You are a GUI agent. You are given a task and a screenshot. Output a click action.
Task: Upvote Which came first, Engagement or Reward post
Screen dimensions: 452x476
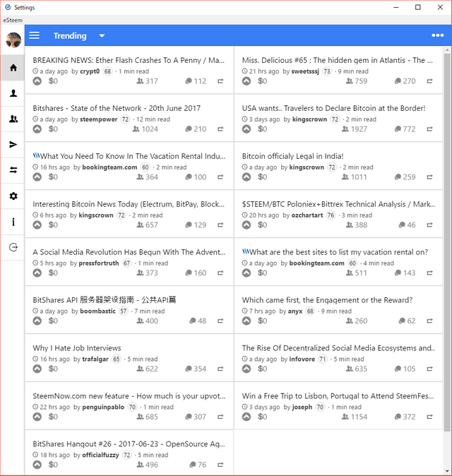246,321
